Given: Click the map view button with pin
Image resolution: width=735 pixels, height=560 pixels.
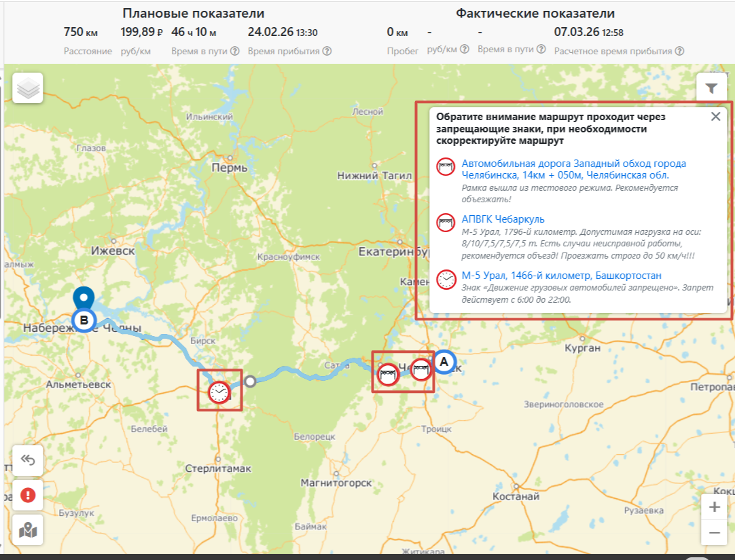Looking at the screenshot, I should point(28,530).
